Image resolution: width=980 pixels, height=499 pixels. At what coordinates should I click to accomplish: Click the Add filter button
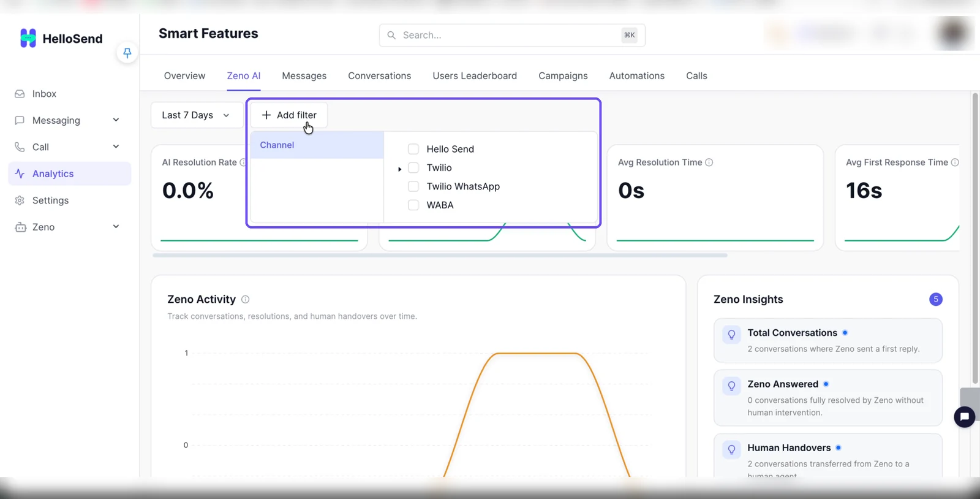[x=288, y=115]
